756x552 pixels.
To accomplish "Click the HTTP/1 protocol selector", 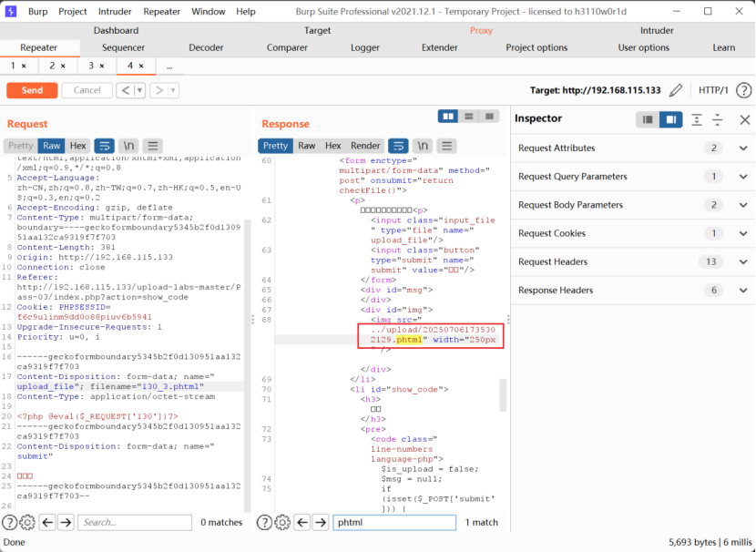I will click(713, 90).
